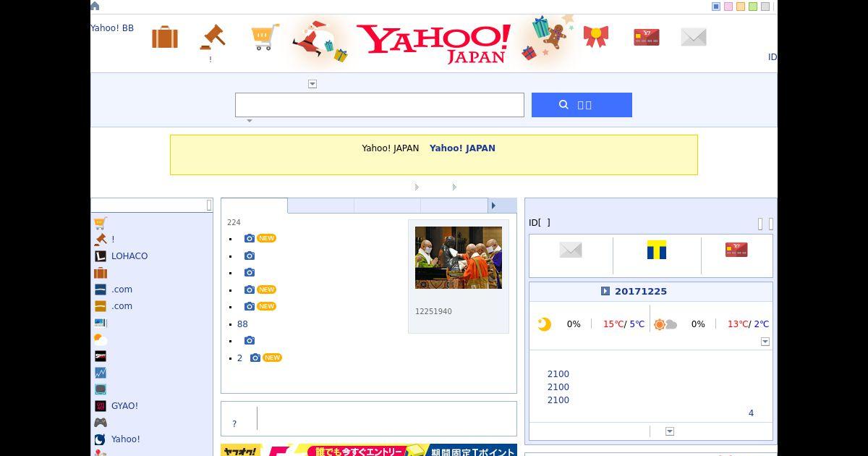Expand the small arrow below the search box
Screen dimensions: 868x456
coord(250,121)
